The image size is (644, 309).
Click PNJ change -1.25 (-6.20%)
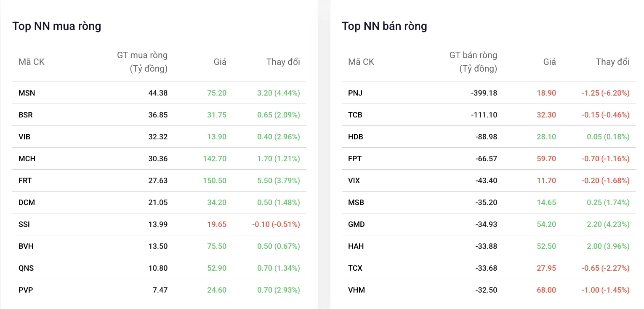[606, 93]
